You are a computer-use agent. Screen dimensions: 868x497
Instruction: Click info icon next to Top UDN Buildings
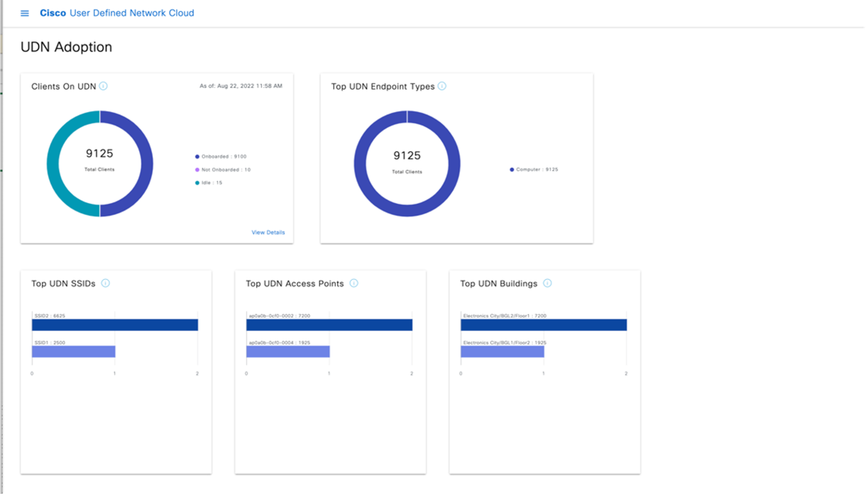point(547,283)
